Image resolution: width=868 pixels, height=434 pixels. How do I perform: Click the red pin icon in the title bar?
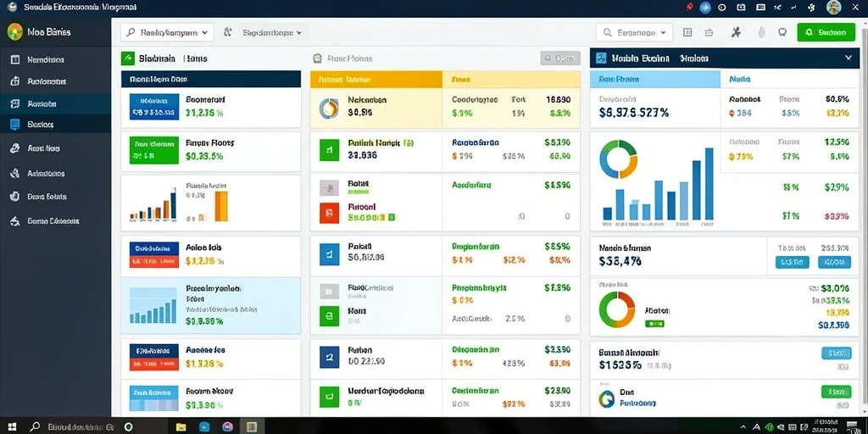click(x=690, y=7)
